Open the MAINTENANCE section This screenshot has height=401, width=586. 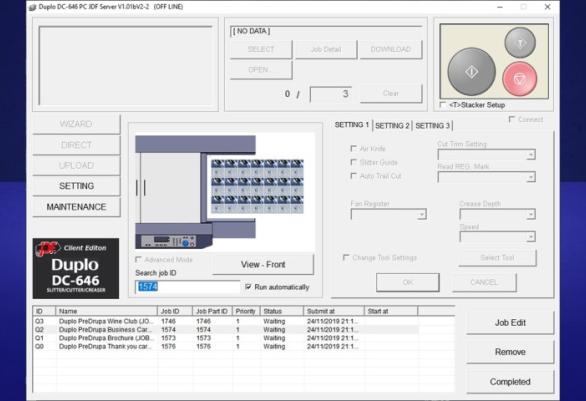click(x=76, y=207)
